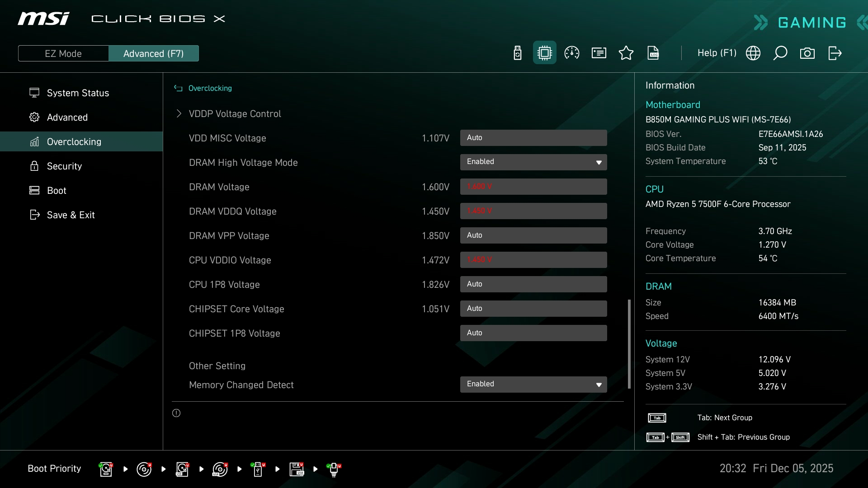
Task: Open the M-Flash USB update icon
Action: click(518, 53)
